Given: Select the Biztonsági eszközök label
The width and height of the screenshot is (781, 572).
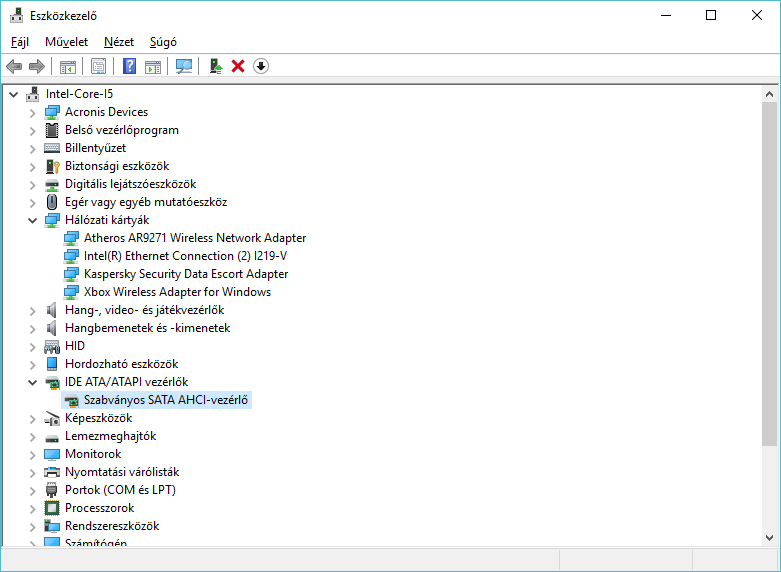Looking at the screenshot, I should pos(117,166).
